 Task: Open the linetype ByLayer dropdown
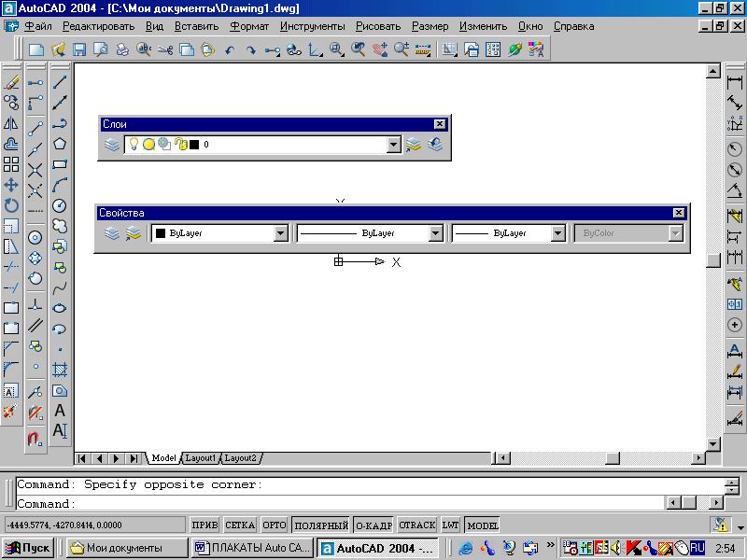[435, 233]
